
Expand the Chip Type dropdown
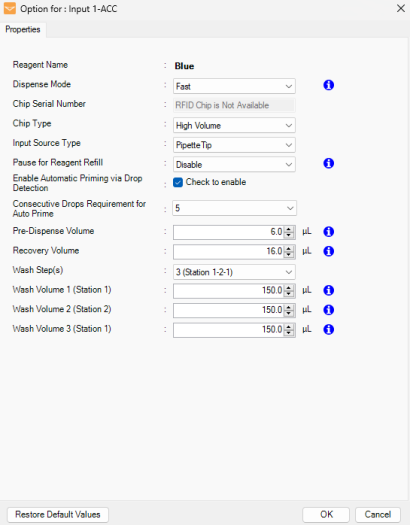click(x=234, y=126)
